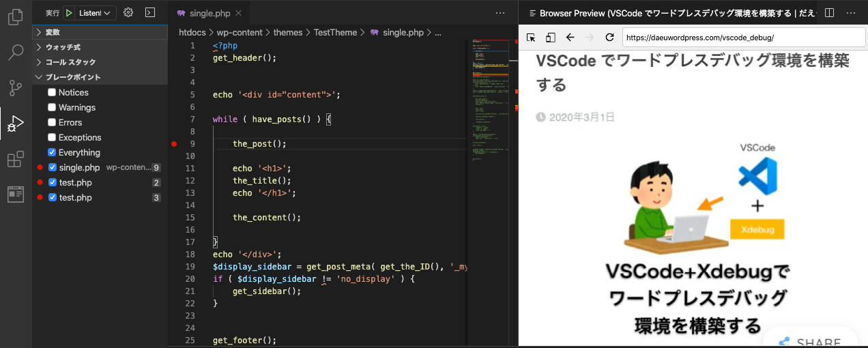Open launch.json with the gear icon
This screenshot has width=868, height=348.
pos(128,12)
